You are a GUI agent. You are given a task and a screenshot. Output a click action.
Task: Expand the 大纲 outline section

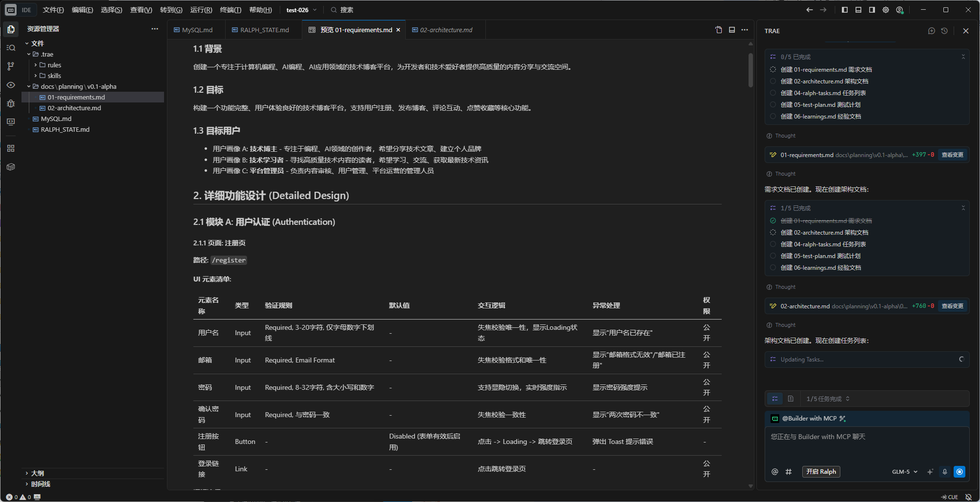coord(37,473)
